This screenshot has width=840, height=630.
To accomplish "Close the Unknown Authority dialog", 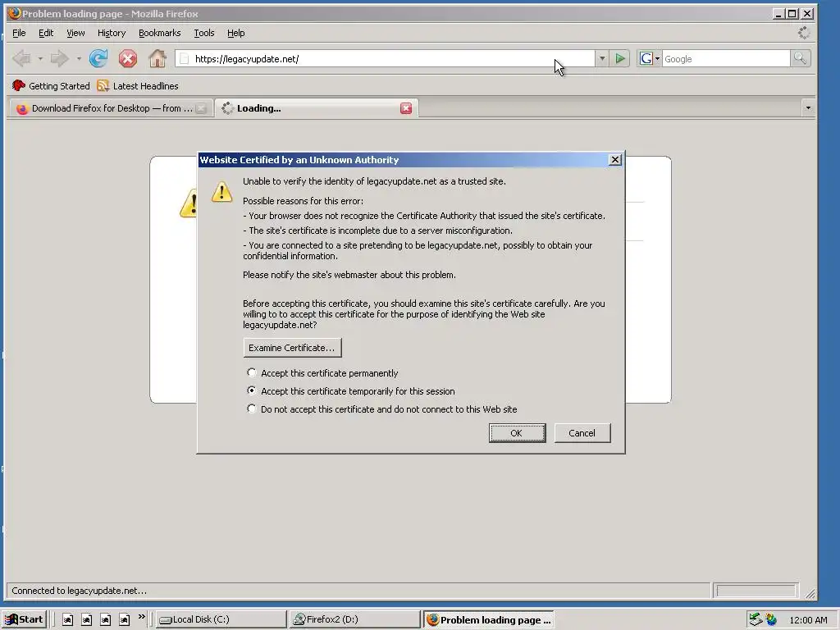I will click(615, 160).
